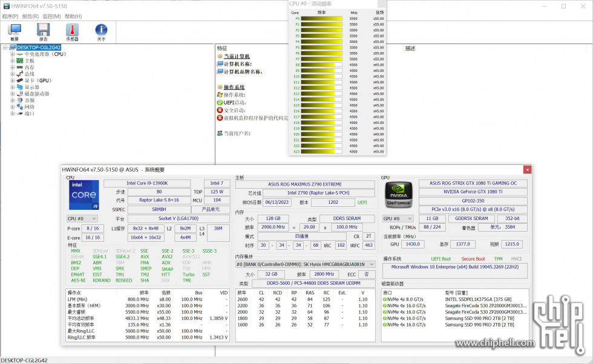The width and height of the screenshot is (593, 364).
Task: Click the Intel Core i9-13900K name field
Action: click(x=147, y=183)
